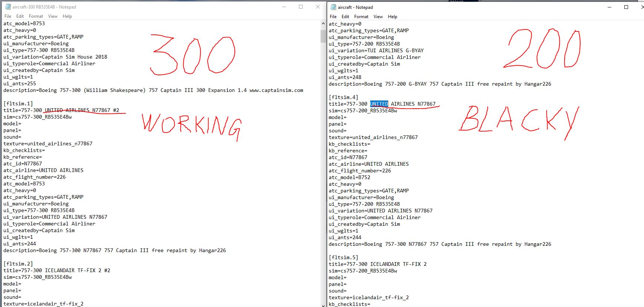644x307 pixels.
Task: Click the left window's vertical scrollbar thumb
Action: (323, 36)
